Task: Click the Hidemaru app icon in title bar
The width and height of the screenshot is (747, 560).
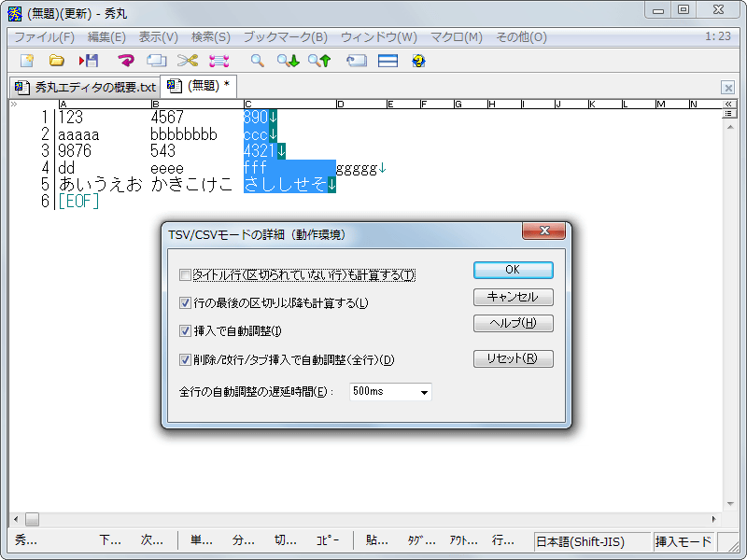Action: (15, 13)
